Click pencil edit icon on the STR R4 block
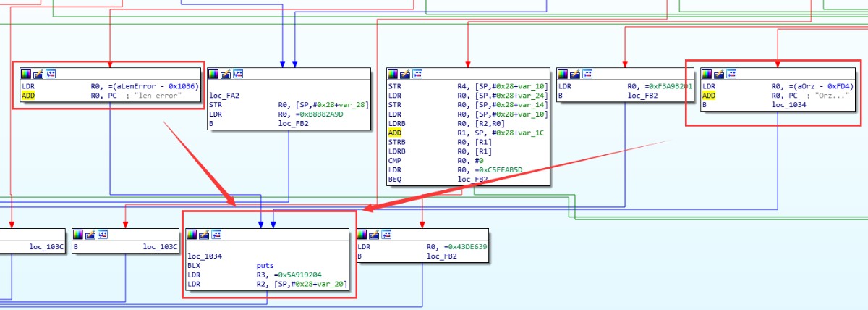 [405, 74]
